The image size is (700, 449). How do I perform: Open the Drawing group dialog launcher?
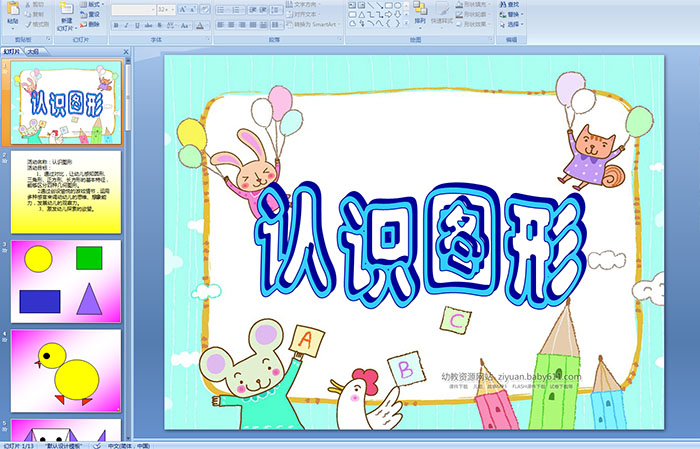tap(491, 39)
